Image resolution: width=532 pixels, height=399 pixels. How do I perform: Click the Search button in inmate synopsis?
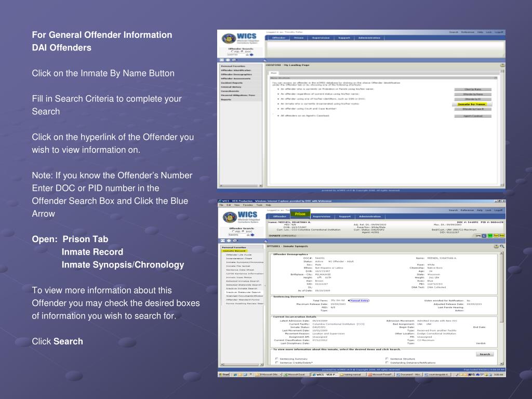485,354
